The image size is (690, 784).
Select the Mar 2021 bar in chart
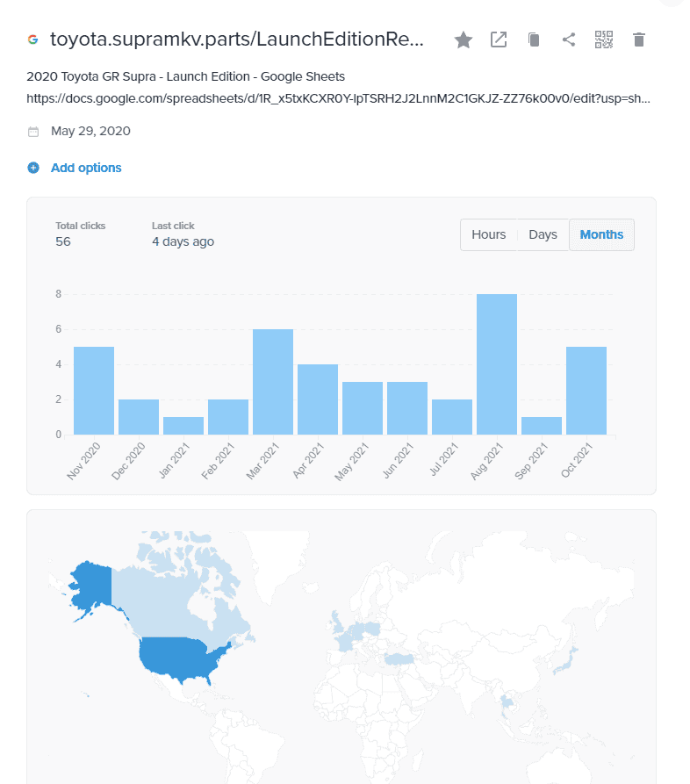pyautogui.click(x=273, y=382)
